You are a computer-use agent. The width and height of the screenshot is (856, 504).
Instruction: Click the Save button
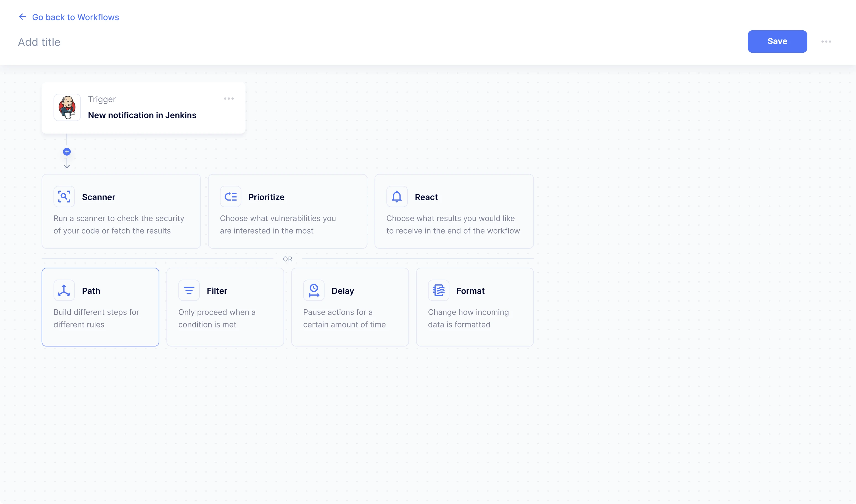777,41
